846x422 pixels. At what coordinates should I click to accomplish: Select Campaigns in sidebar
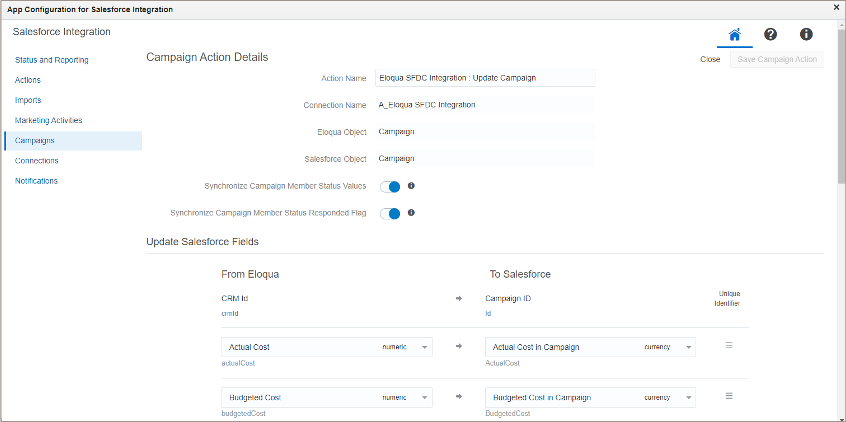click(72, 141)
